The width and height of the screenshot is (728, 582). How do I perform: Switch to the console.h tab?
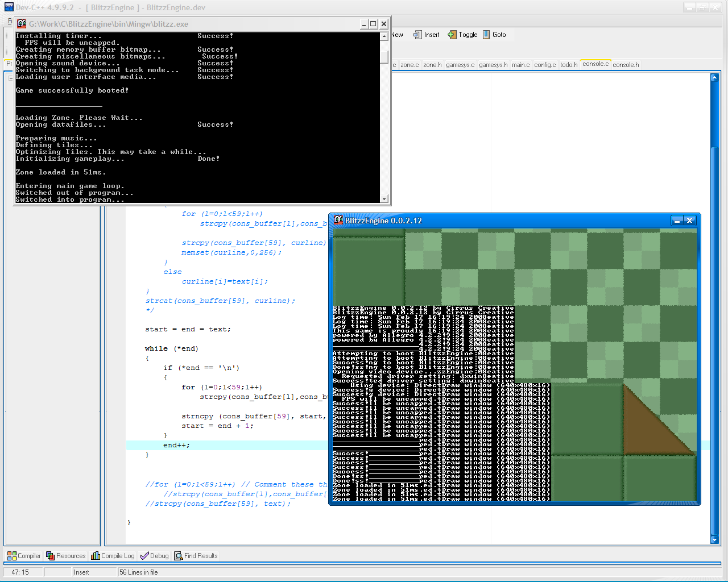pyautogui.click(x=625, y=65)
